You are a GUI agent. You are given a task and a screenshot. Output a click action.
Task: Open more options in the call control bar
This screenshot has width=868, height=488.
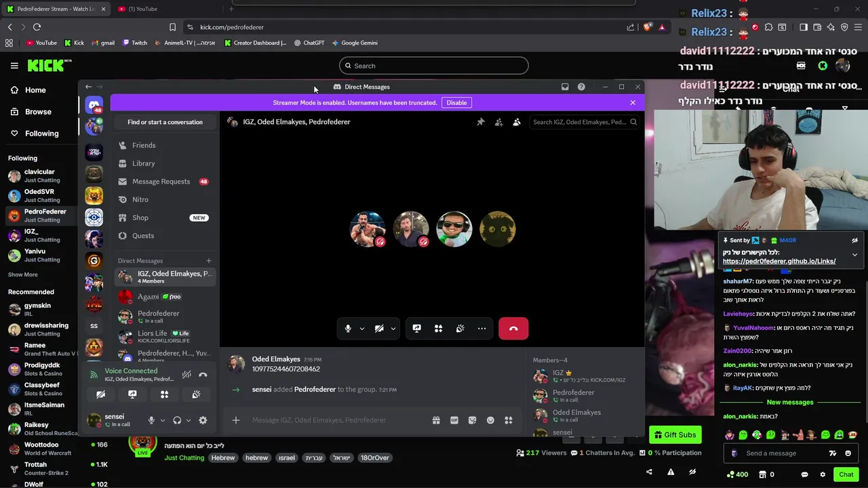point(482,329)
